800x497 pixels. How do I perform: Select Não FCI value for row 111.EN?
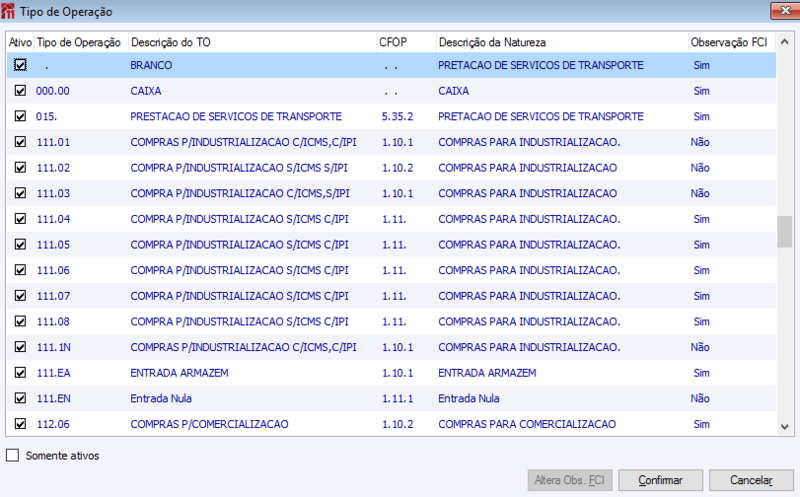point(700,398)
